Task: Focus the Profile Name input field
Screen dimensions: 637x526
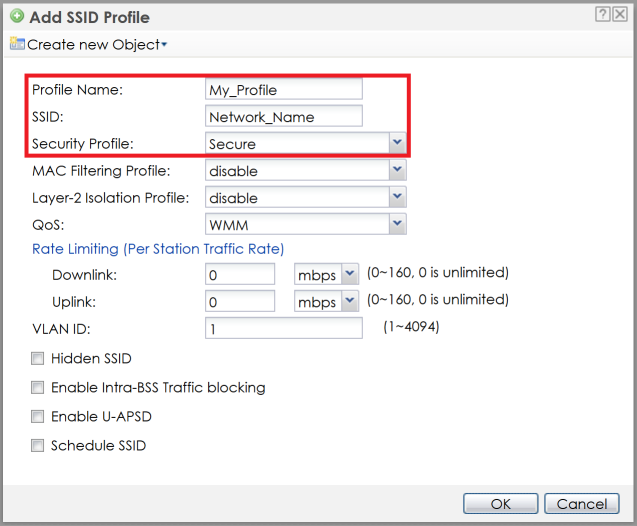Action: point(284,89)
